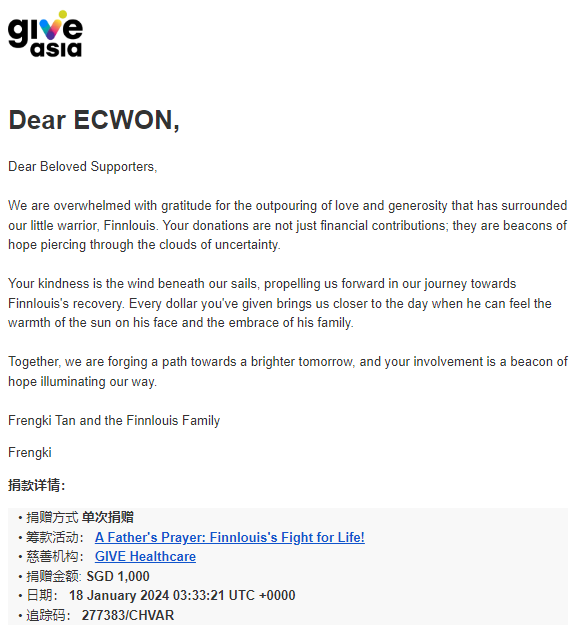Open the GIVE Healthcare charity link

[x=145, y=556]
